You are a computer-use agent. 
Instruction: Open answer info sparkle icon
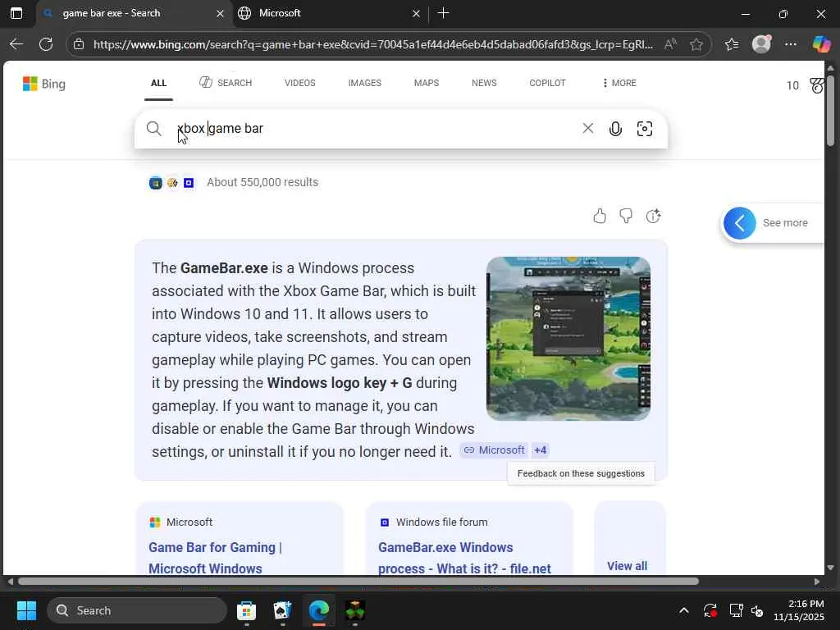tap(653, 216)
